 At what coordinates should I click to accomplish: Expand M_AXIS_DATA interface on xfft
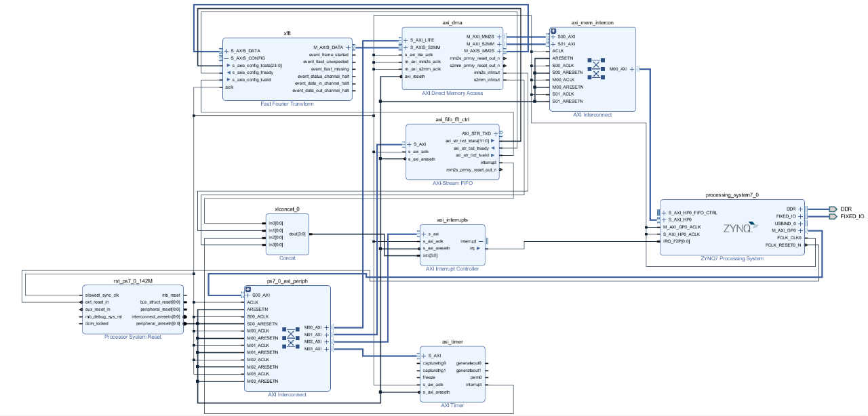(349, 47)
